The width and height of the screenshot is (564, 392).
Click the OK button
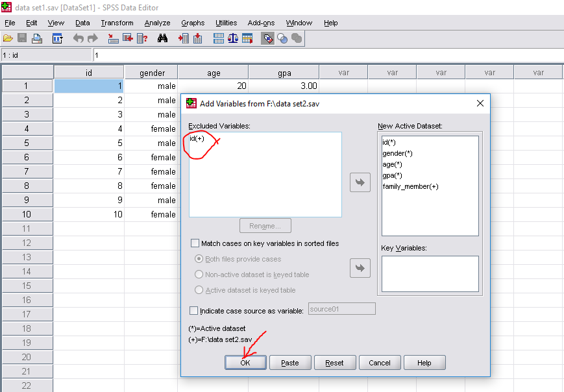245,363
